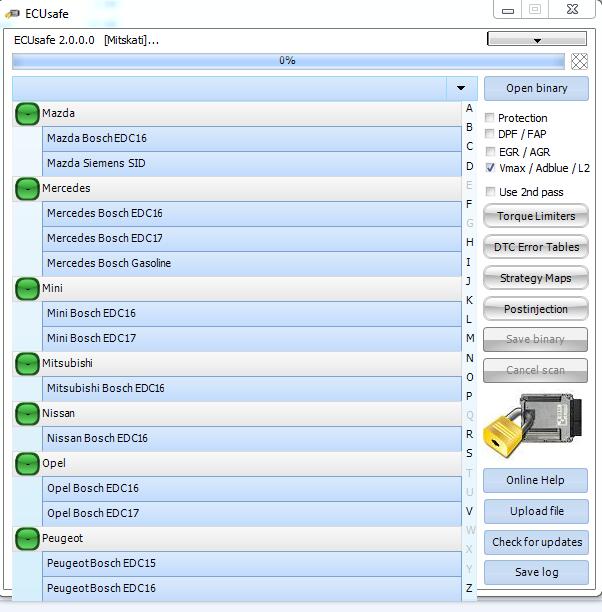Select Peugeot Bosch EDC15
The width and height of the screenshot is (602, 612).
tap(252, 563)
